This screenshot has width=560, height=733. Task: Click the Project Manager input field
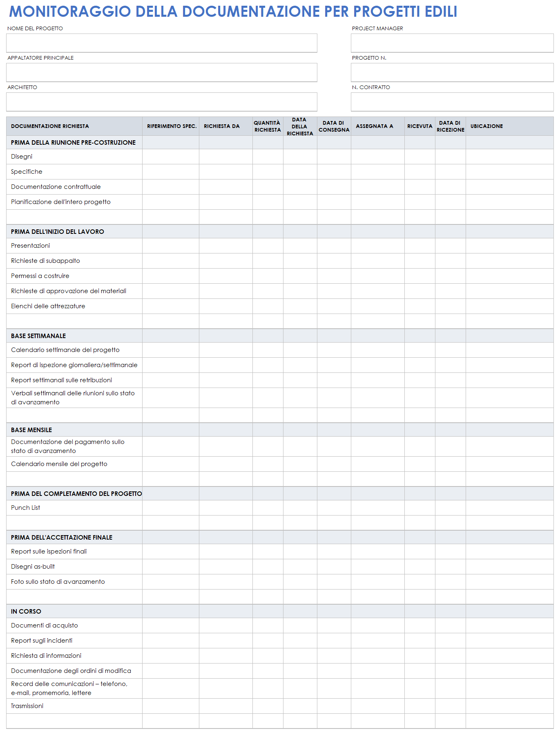coord(452,43)
